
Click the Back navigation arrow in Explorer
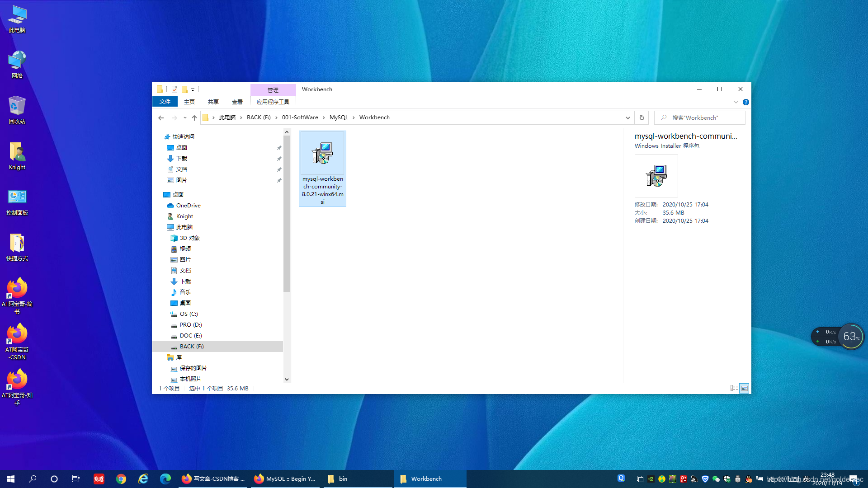pos(161,117)
